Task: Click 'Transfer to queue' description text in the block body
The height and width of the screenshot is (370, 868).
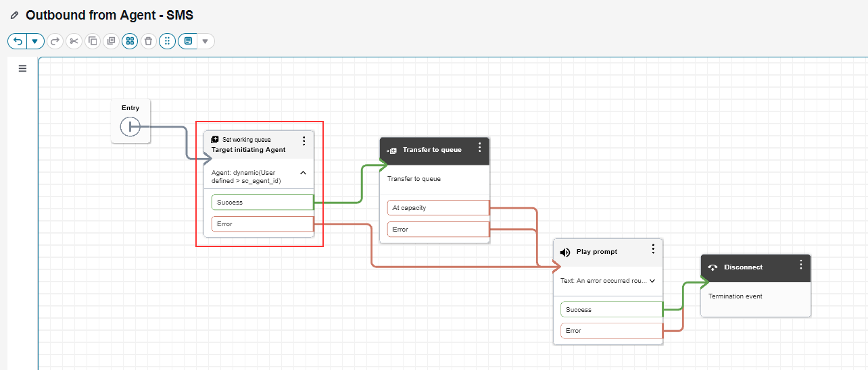Action: [x=414, y=179]
